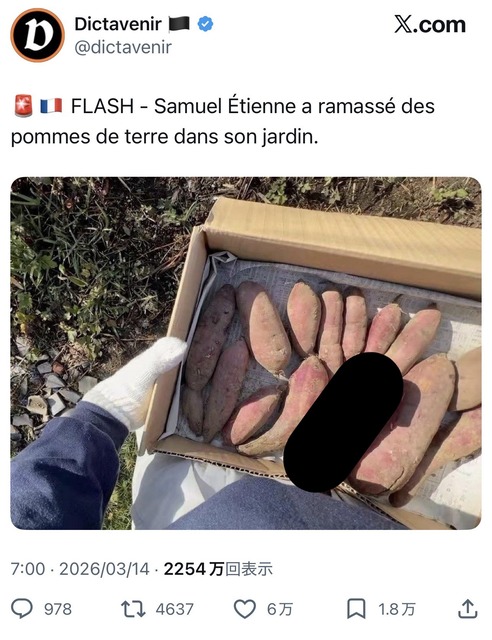The image size is (492, 640).
Task: Open the Dictavenir display name
Action: click(118, 24)
